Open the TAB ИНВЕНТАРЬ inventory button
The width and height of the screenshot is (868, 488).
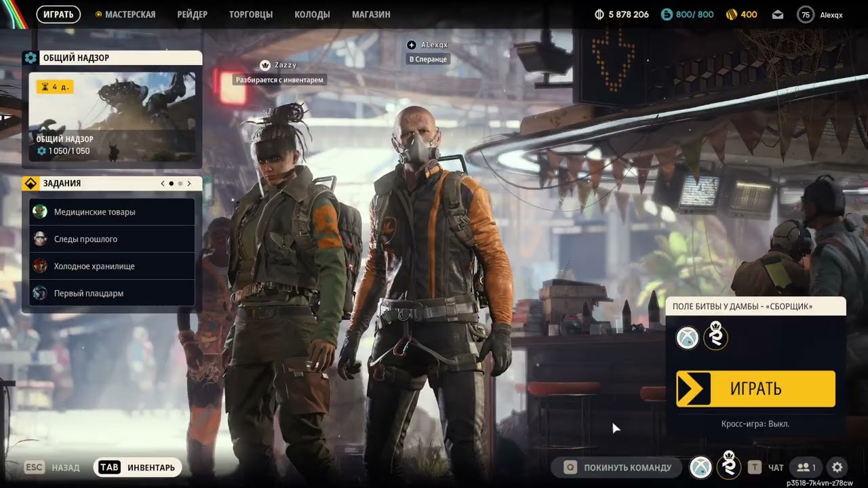pos(138,467)
